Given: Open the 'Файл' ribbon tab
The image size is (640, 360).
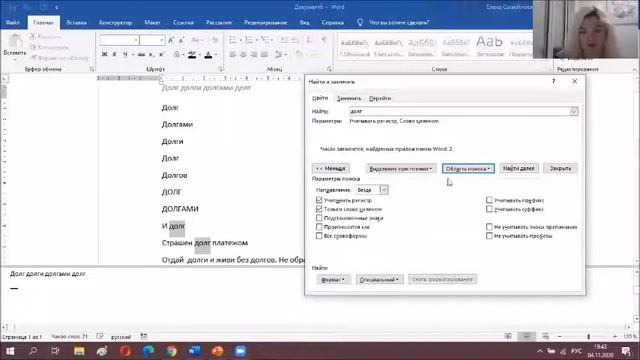Looking at the screenshot, I should [13, 22].
